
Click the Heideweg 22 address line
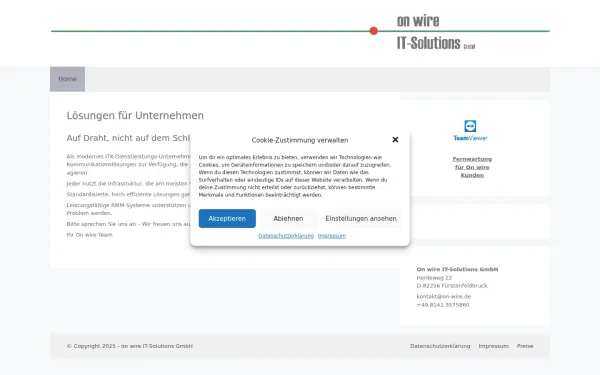(x=434, y=278)
